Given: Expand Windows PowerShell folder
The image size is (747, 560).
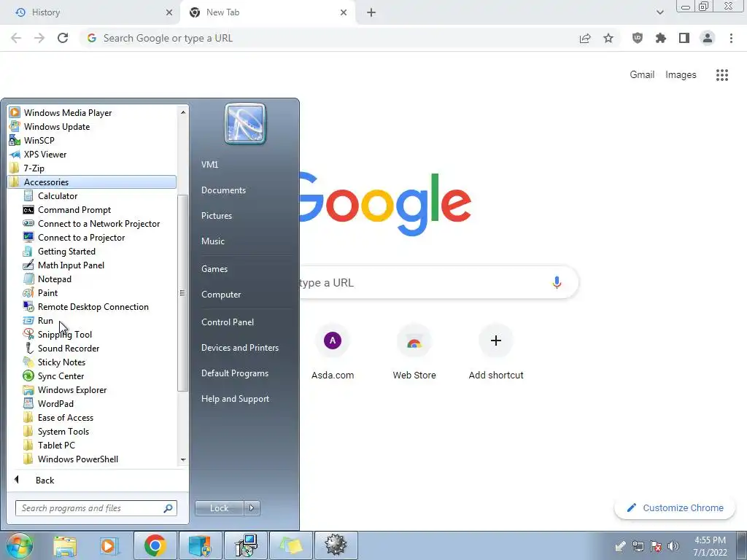Looking at the screenshot, I should (77, 459).
